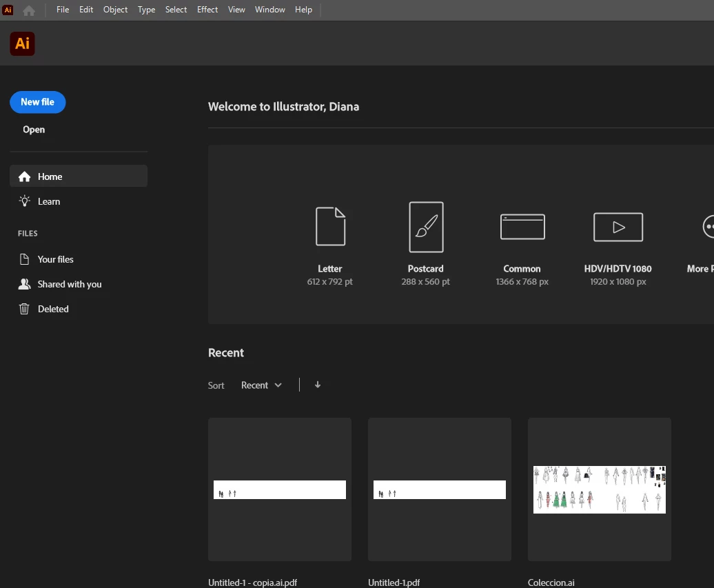Screen dimensions: 714x588
Task: Open Untitled-1 - copia.ai.pdf thumbnail
Action: click(x=280, y=489)
